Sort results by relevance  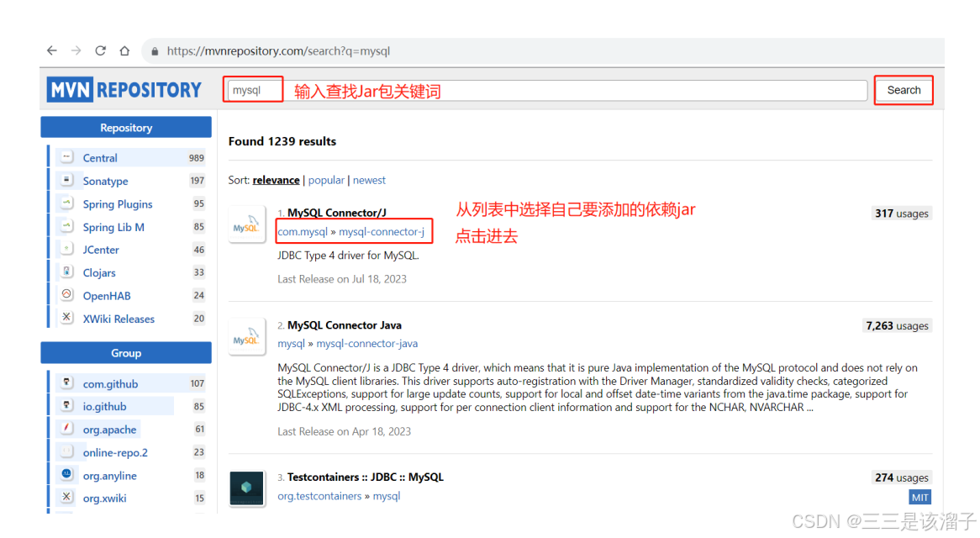276,180
